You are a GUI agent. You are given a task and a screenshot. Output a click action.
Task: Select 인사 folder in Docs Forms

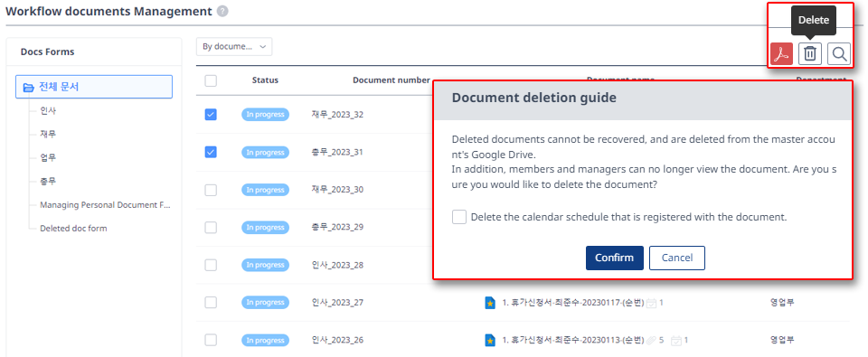point(48,110)
